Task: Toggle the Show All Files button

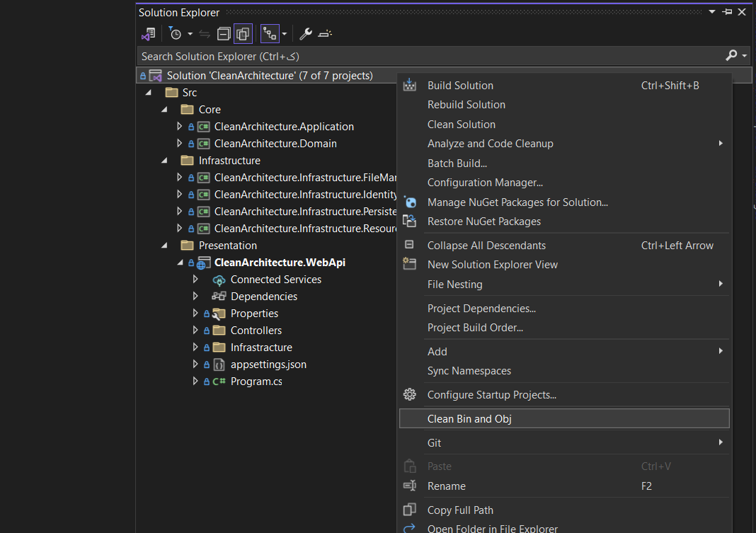Action: (243, 34)
